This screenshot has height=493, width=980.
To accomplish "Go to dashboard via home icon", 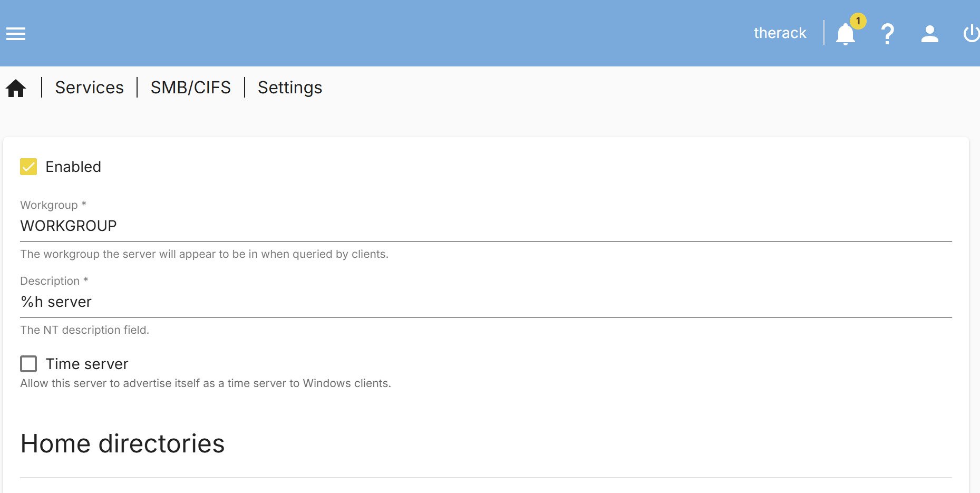I will point(16,88).
